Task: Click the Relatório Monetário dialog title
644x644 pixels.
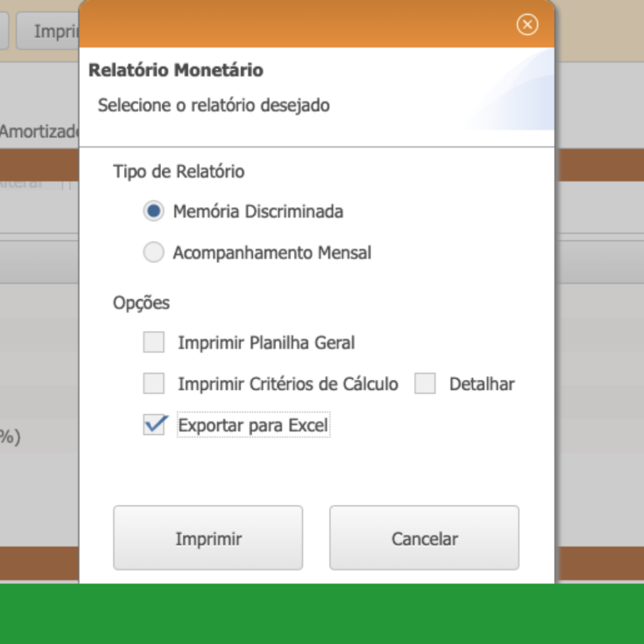Action: pyautogui.click(x=175, y=70)
